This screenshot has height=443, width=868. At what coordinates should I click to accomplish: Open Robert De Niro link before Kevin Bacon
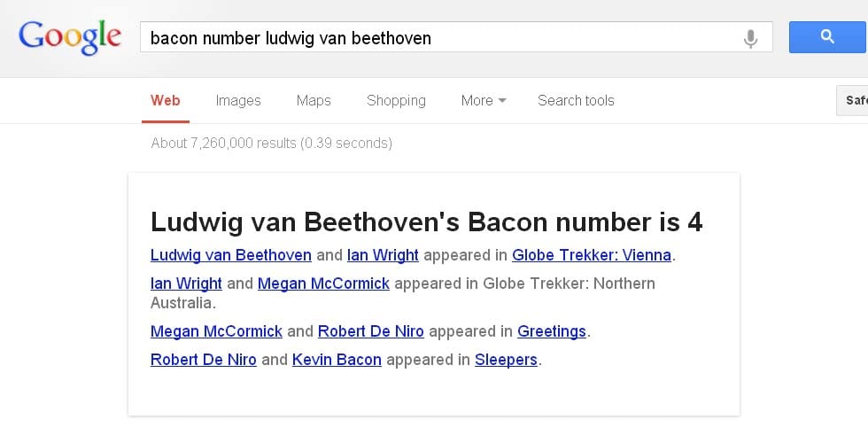tap(203, 360)
